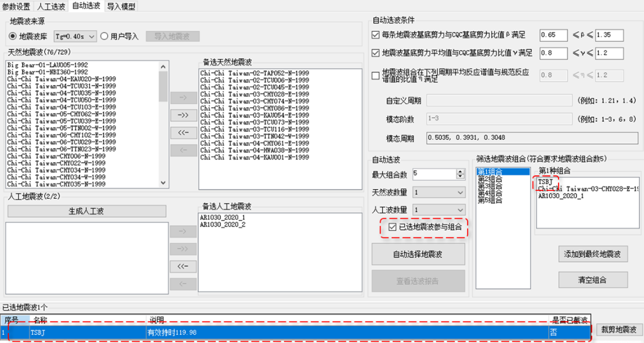Select the 用户导入 radio button

[x=105, y=36]
